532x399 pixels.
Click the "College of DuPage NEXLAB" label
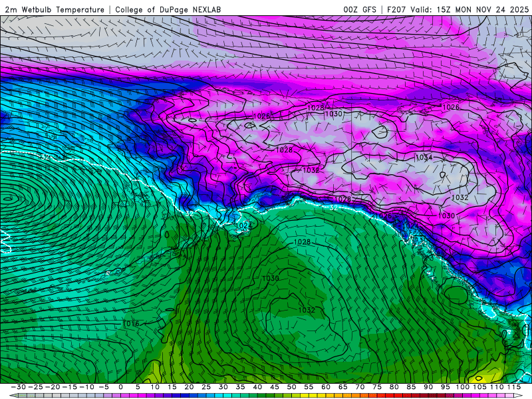[x=168, y=10]
